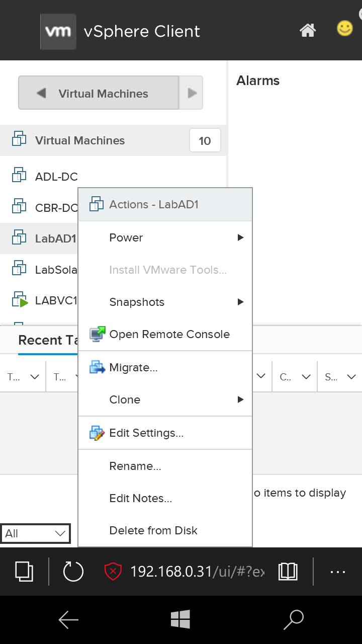Expand the Clone submenu
Viewport: 362px width, 644px height.
[x=165, y=399]
